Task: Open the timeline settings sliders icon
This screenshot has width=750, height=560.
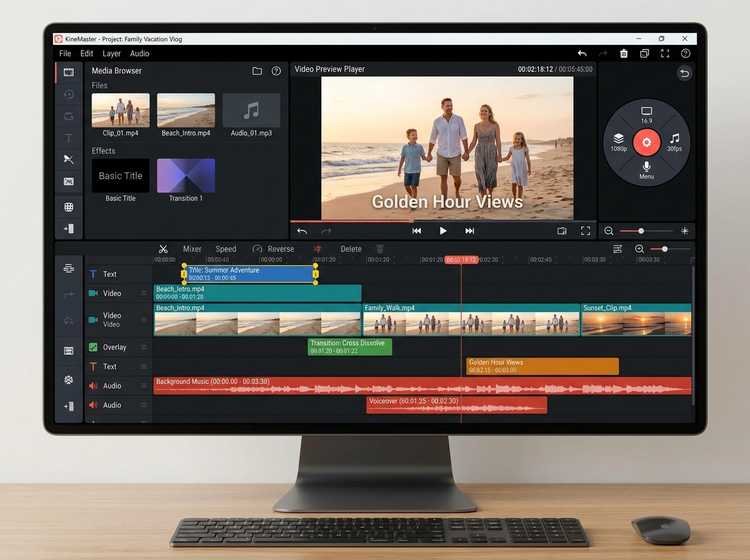Action: pyautogui.click(x=617, y=249)
